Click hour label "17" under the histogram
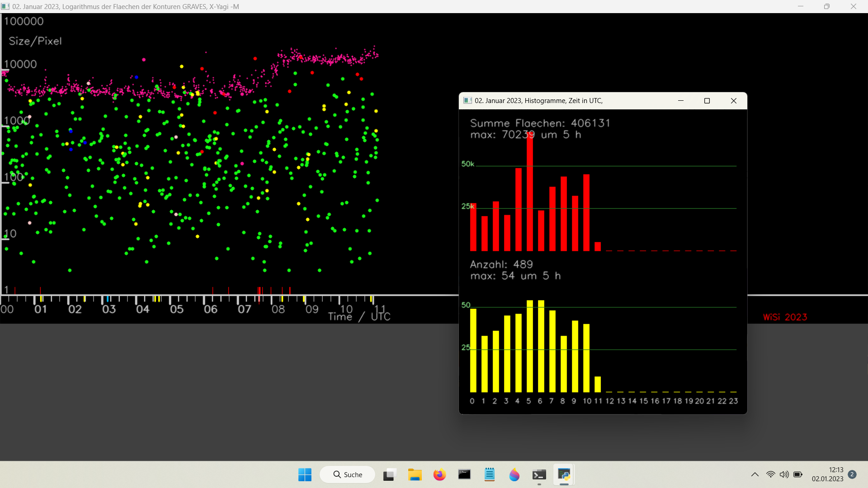 coord(666,401)
